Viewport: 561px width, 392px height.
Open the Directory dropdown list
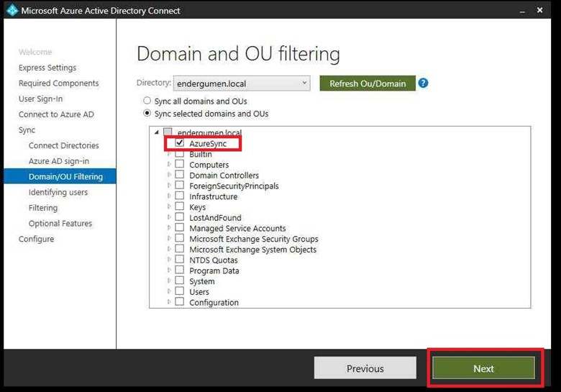(304, 83)
